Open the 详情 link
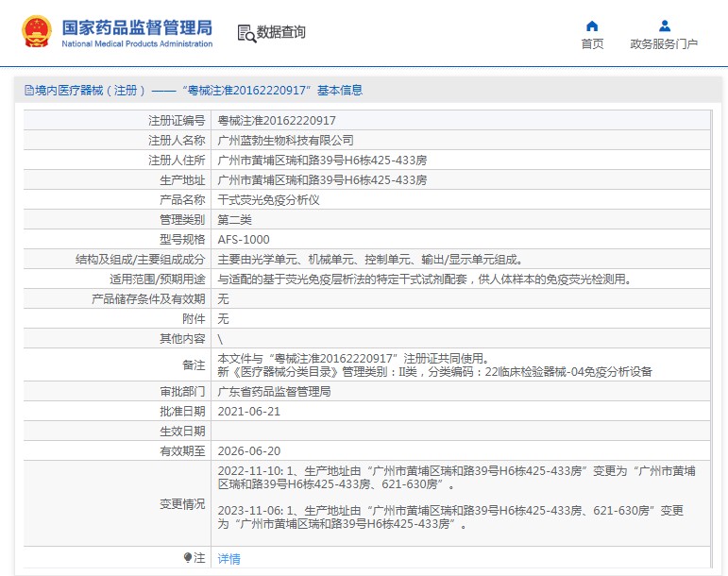This screenshot has height=576, width=728. pos(229,559)
